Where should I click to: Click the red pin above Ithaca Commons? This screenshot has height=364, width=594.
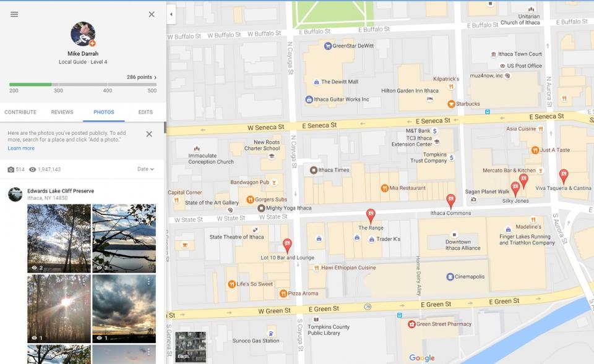450,201
